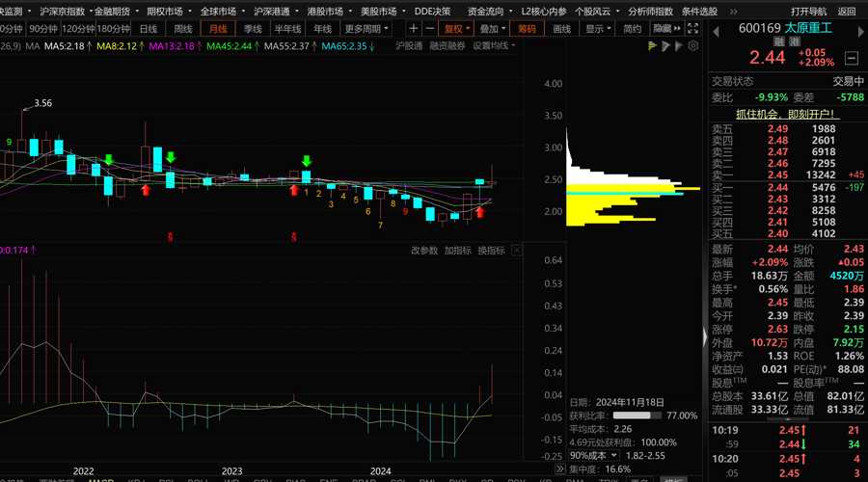
Task: Click 改参数 to edit indicator parameters
Action: click(424, 251)
